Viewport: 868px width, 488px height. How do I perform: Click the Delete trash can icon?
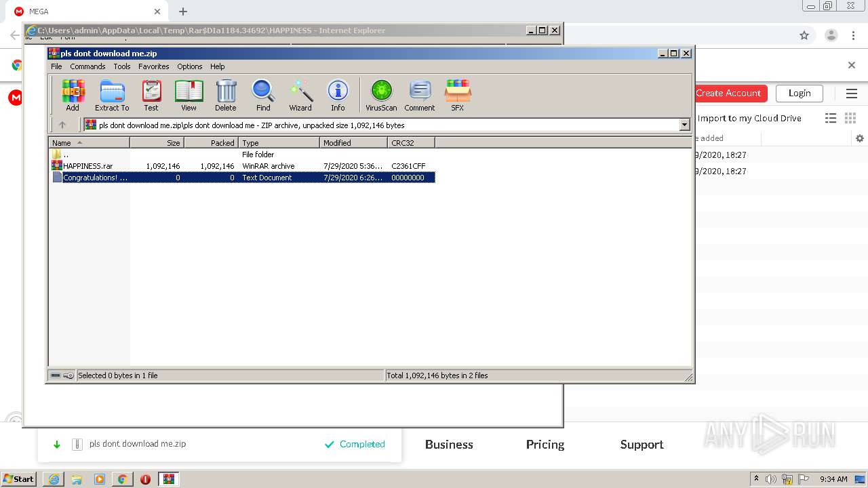pos(226,95)
